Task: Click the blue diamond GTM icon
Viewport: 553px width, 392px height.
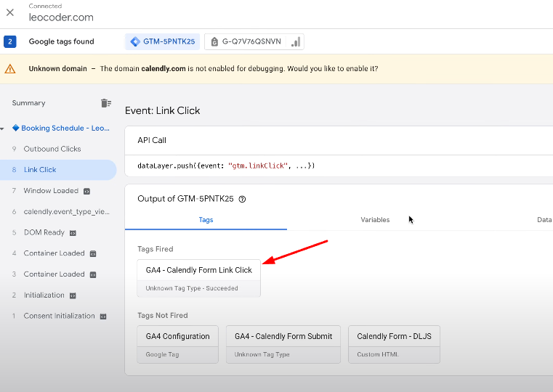Action: (x=135, y=41)
